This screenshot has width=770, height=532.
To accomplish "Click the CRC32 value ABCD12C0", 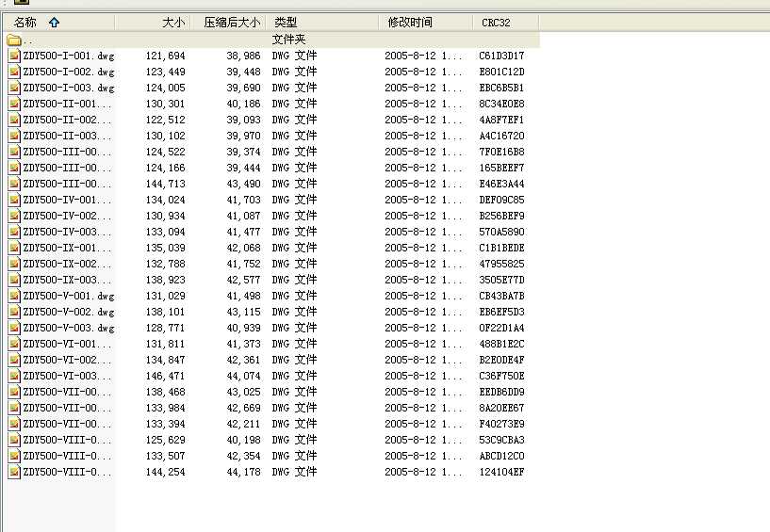I will pyautogui.click(x=502, y=456).
